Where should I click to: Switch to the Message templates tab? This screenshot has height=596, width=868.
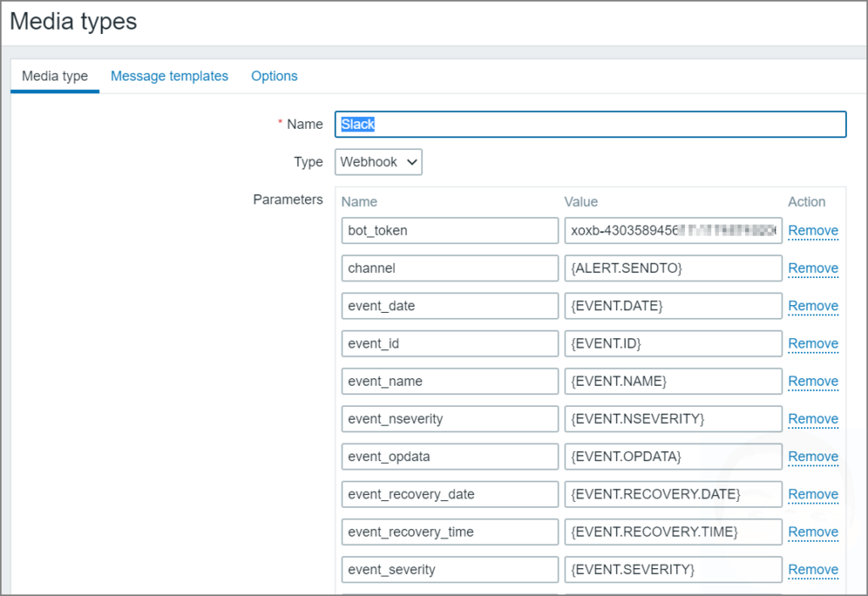[169, 75]
